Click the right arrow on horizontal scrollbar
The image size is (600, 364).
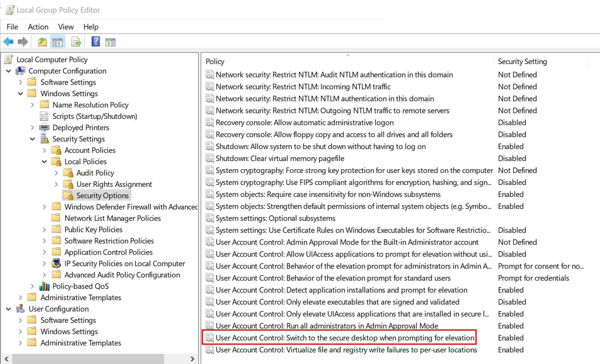192,359
